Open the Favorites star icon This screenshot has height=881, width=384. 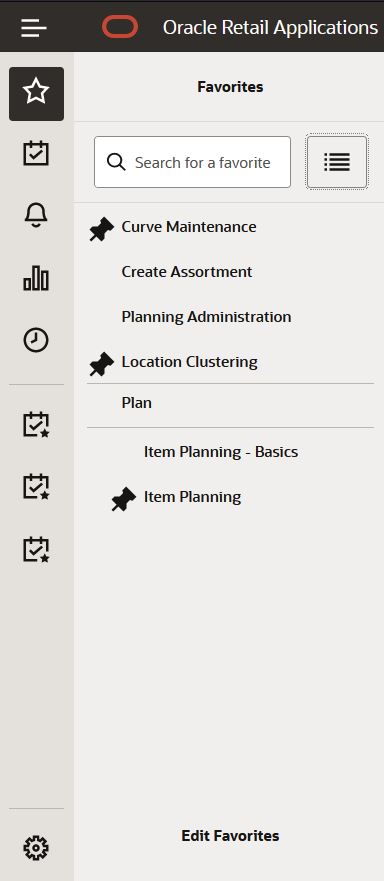click(37, 94)
